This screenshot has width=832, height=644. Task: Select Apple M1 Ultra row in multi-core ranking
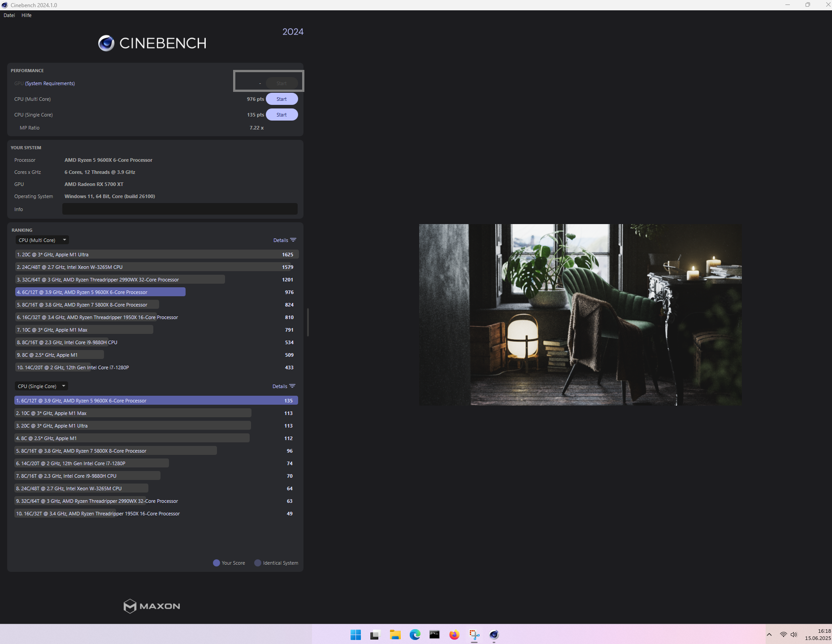[x=157, y=255]
